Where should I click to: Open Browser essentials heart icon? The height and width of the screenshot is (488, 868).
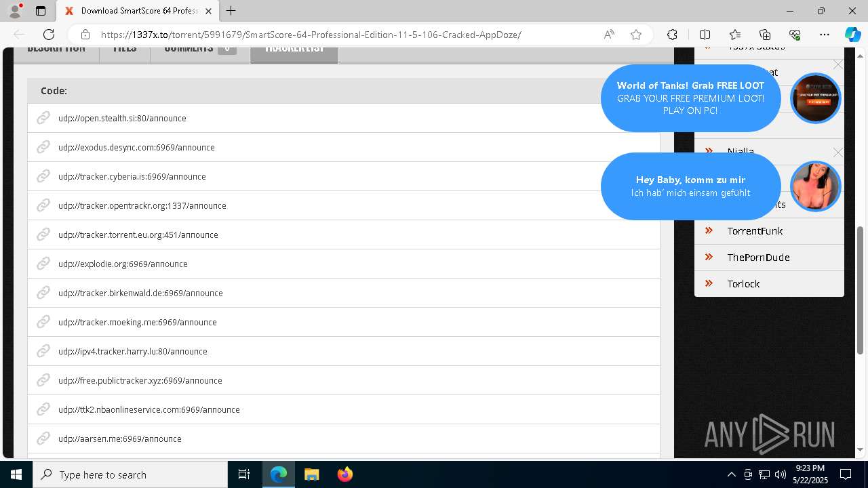point(795,35)
